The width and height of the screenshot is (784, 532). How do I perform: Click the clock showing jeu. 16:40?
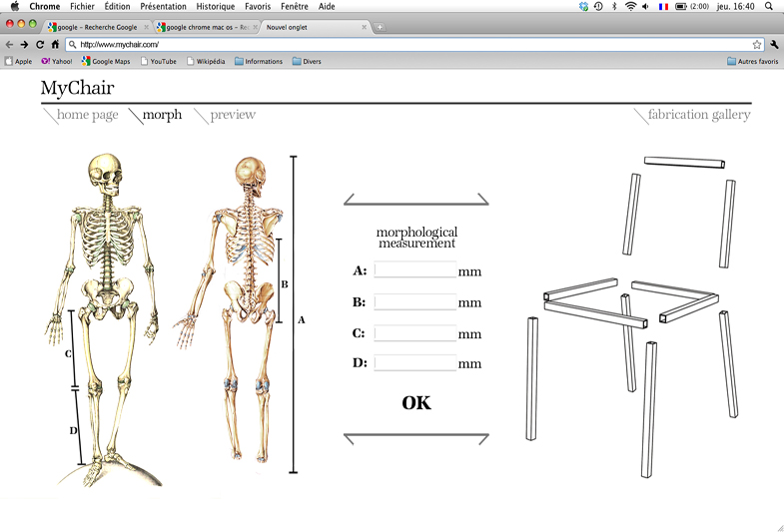pyautogui.click(x=735, y=7)
